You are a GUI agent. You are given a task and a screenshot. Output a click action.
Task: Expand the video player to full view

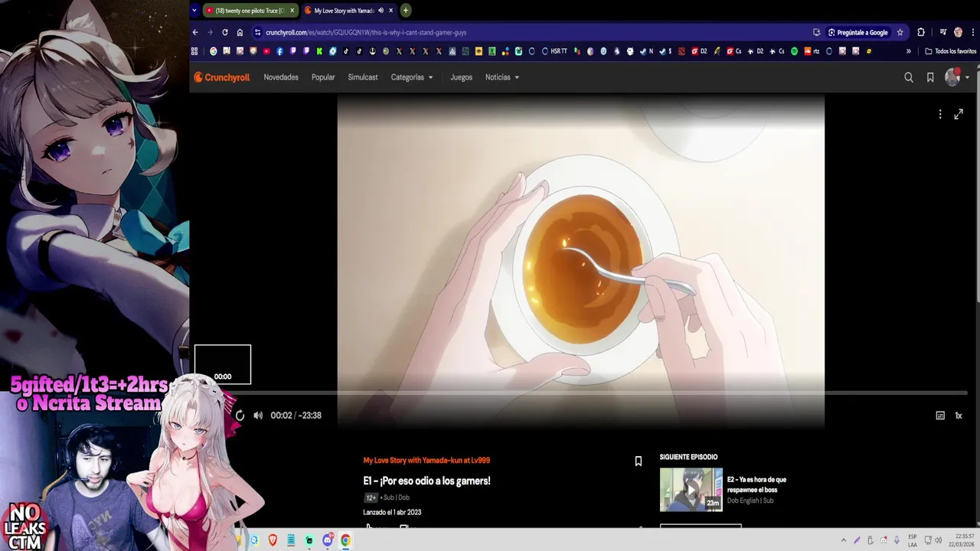(959, 114)
